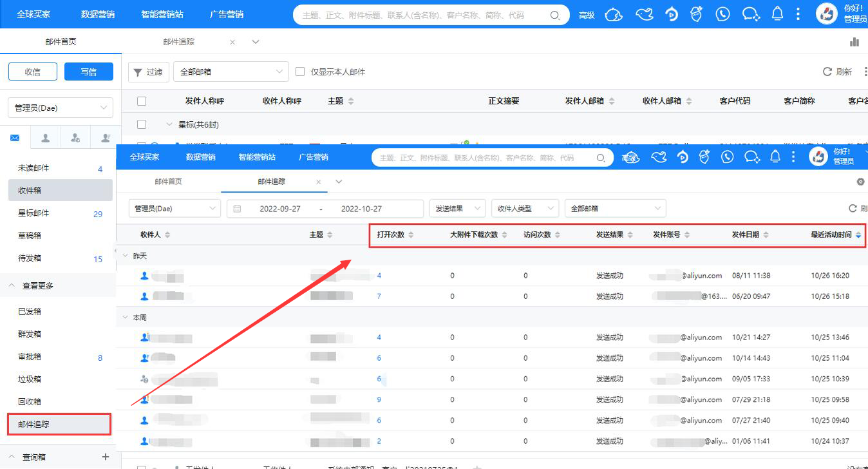Open the 审批箱 folder in the sidebar
Image resolution: width=868 pixels, height=469 pixels.
pos(61,357)
